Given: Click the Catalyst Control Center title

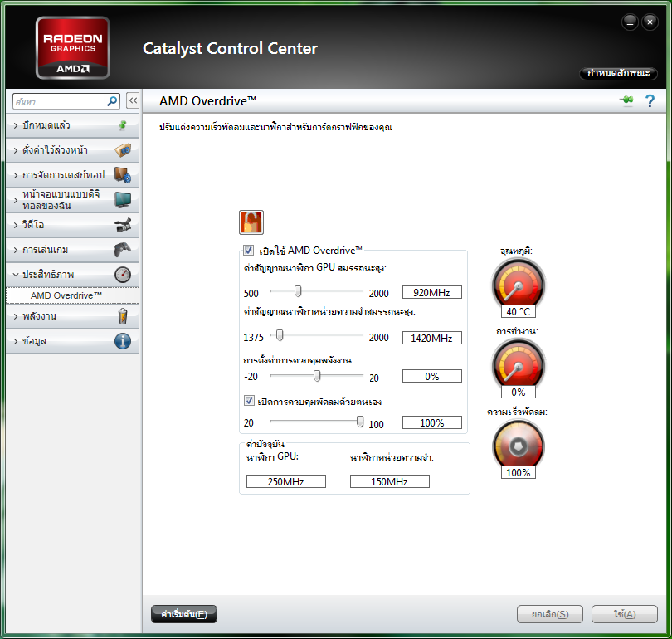Looking at the screenshot, I should (230, 48).
